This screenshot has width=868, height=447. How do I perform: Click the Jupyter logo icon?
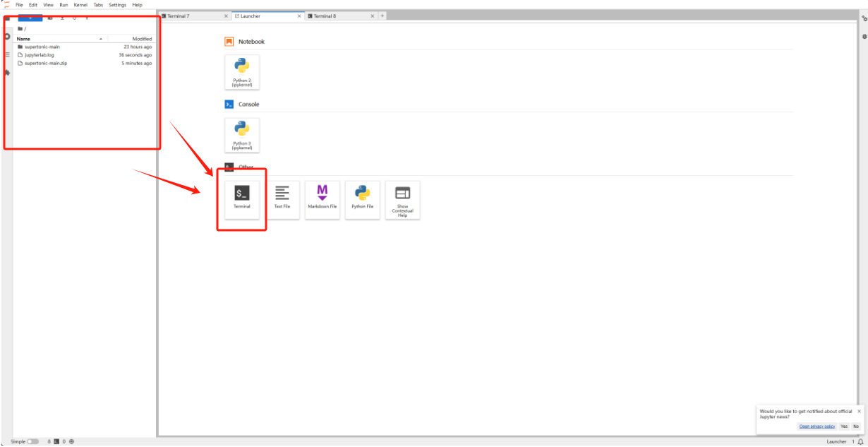click(x=7, y=4)
